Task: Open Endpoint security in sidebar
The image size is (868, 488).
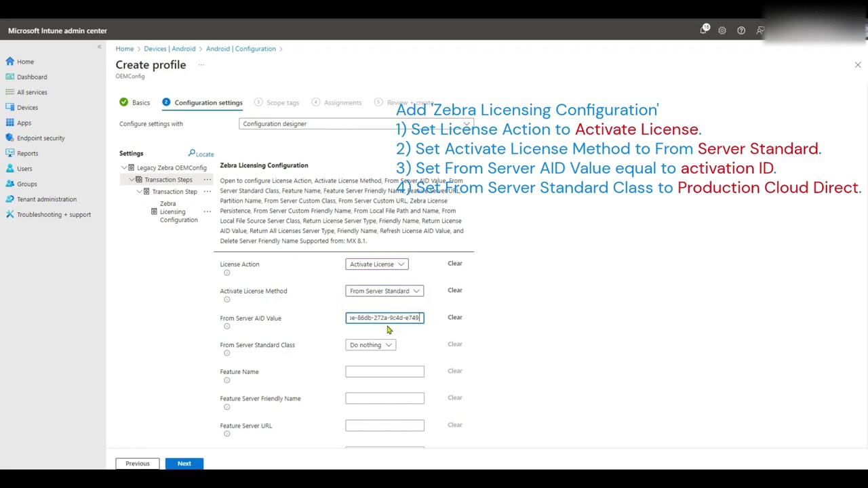Action: [x=41, y=138]
